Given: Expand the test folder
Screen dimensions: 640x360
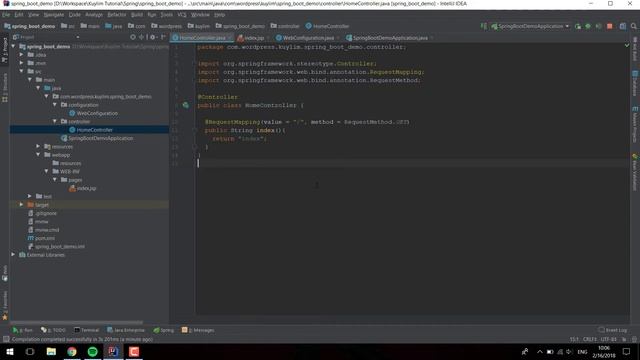Looking at the screenshot, I should point(30,196).
